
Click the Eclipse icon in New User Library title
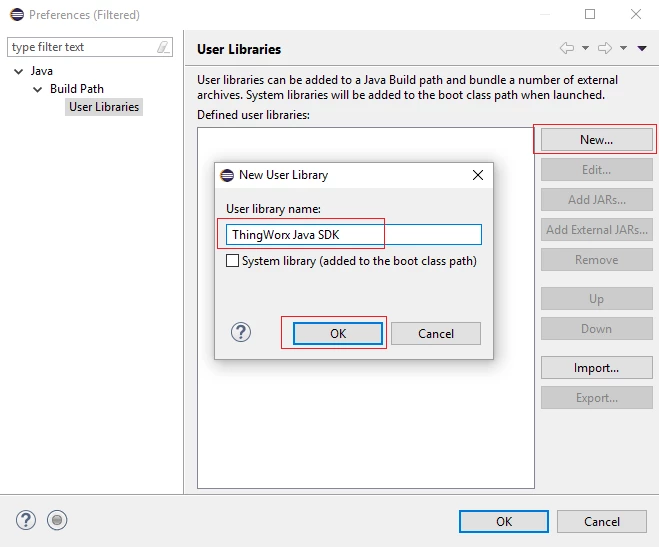[x=227, y=175]
